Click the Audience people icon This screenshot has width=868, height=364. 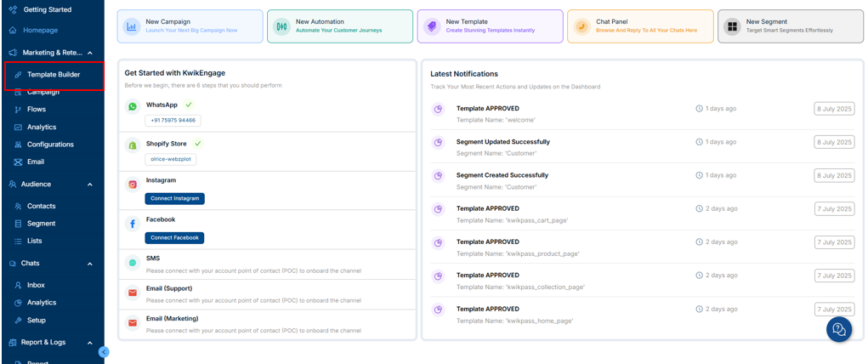(x=13, y=185)
